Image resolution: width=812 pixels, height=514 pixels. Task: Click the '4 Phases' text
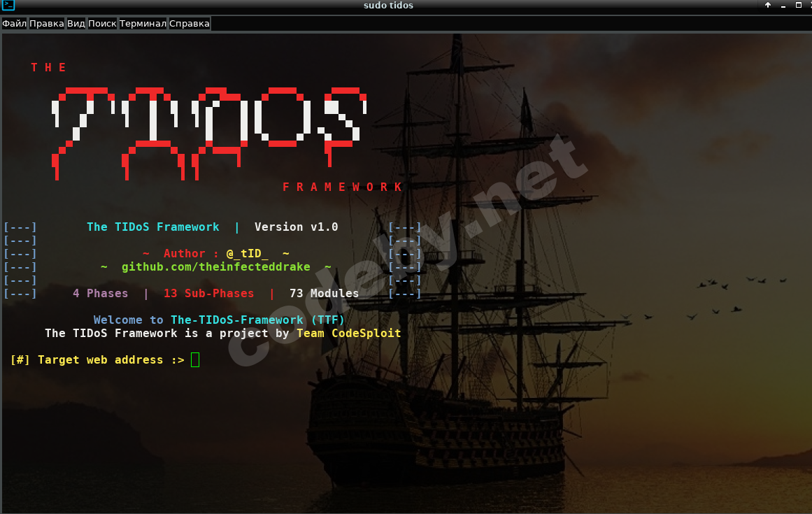pyautogui.click(x=101, y=294)
